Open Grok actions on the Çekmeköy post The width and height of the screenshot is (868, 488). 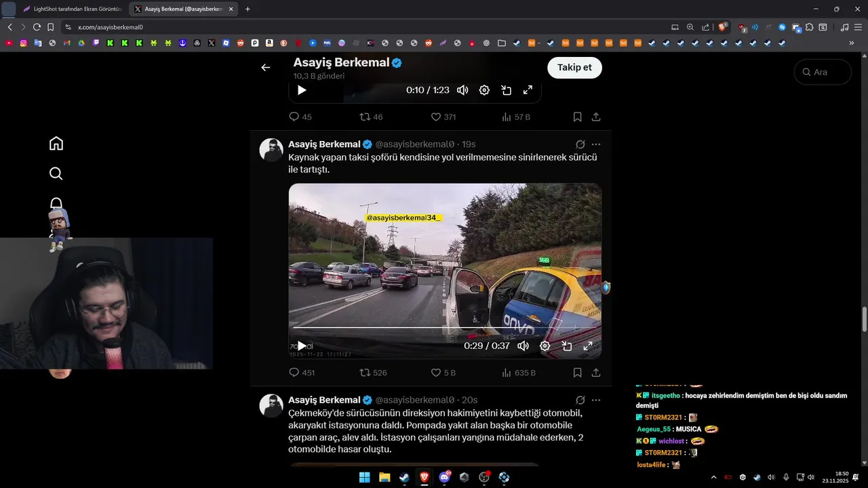click(x=580, y=400)
